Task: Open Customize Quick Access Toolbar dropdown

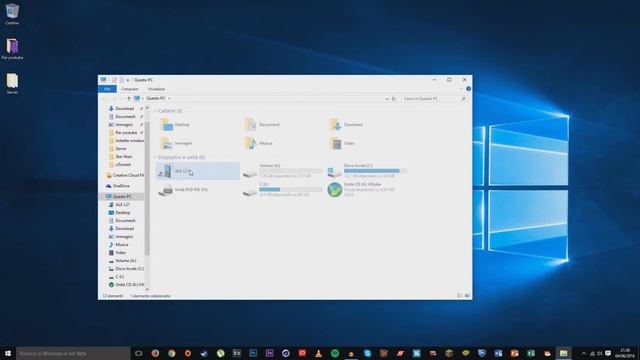Action: [128, 80]
